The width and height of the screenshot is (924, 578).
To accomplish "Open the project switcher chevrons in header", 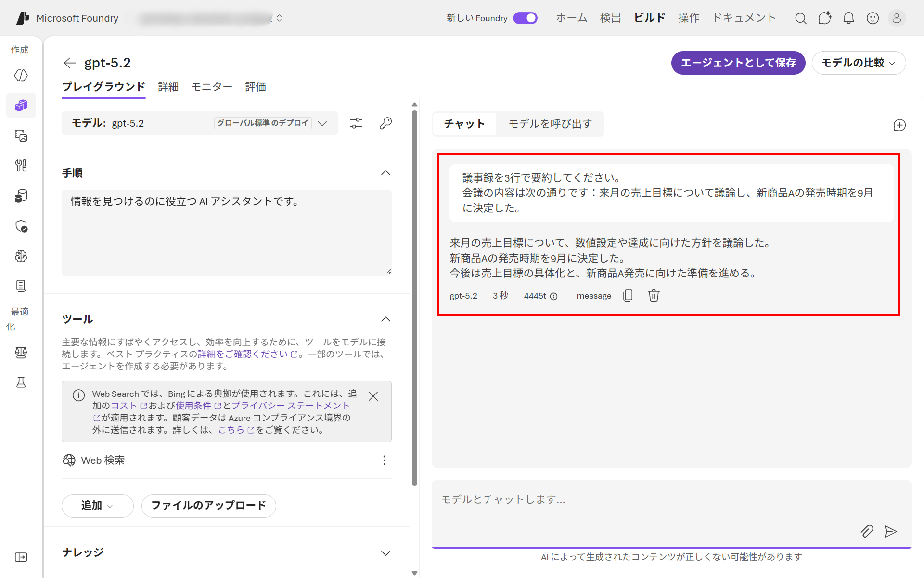I will pyautogui.click(x=279, y=18).
